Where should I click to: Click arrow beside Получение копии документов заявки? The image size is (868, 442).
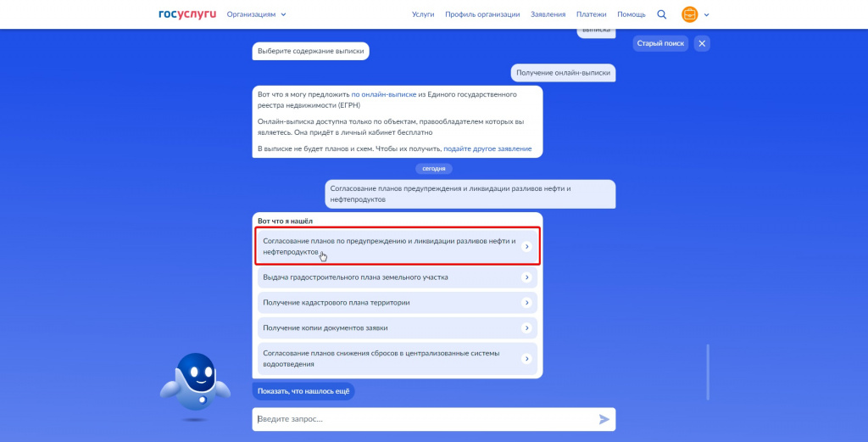coord(527,328)
